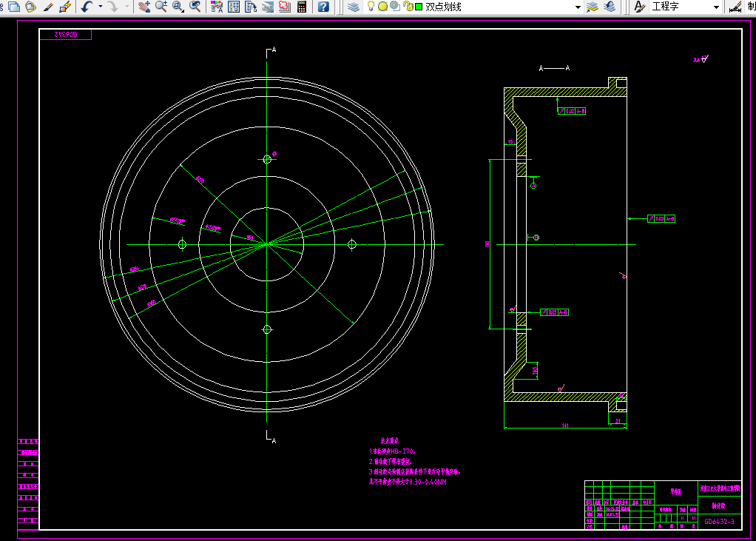
Task: Click the Zoom Window tool
Action: [178, 7]
